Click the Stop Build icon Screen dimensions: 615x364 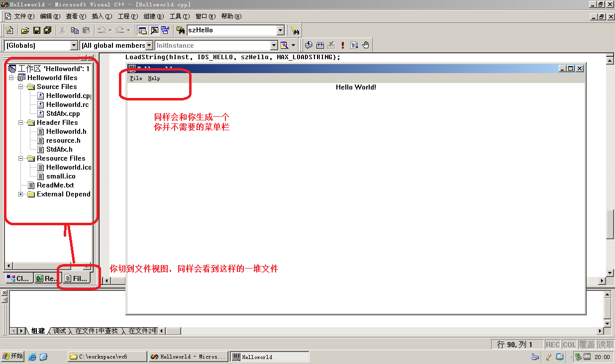[331, 45]
